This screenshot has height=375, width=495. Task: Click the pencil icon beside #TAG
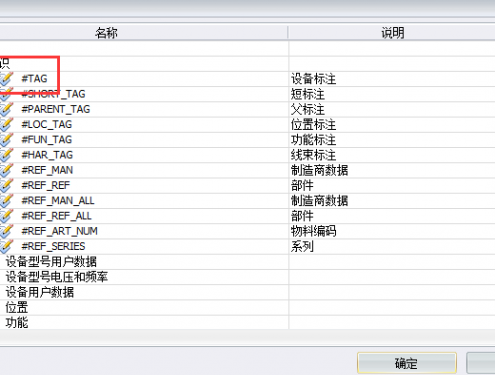(6, 79)
